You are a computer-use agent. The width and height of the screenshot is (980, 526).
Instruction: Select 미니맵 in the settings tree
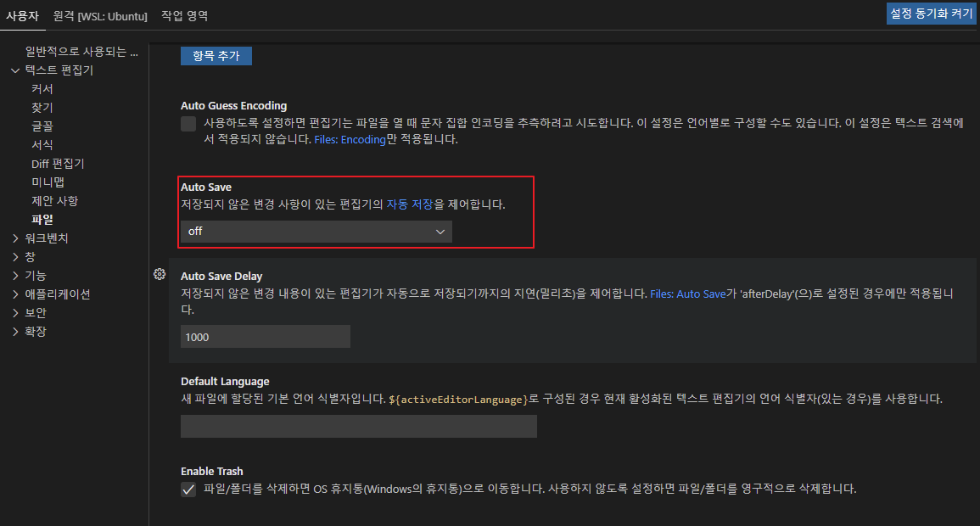(48, 182)
